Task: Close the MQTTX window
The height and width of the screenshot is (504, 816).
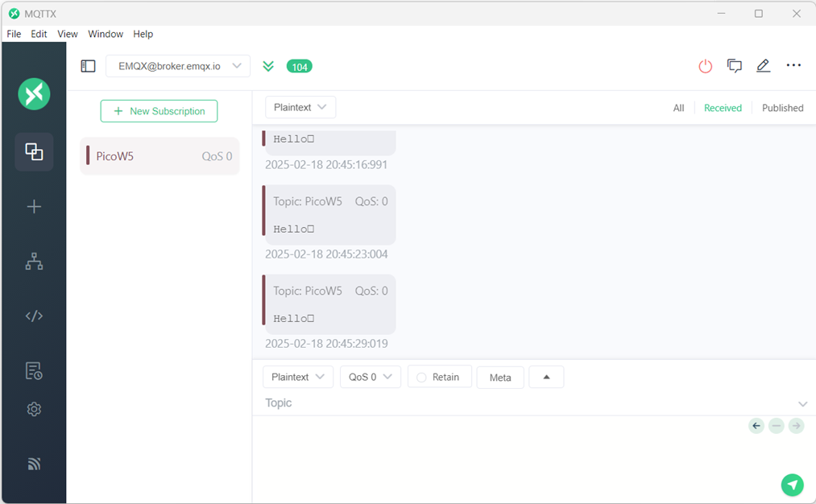Action: pyautogui.click(x=796, y=14)
